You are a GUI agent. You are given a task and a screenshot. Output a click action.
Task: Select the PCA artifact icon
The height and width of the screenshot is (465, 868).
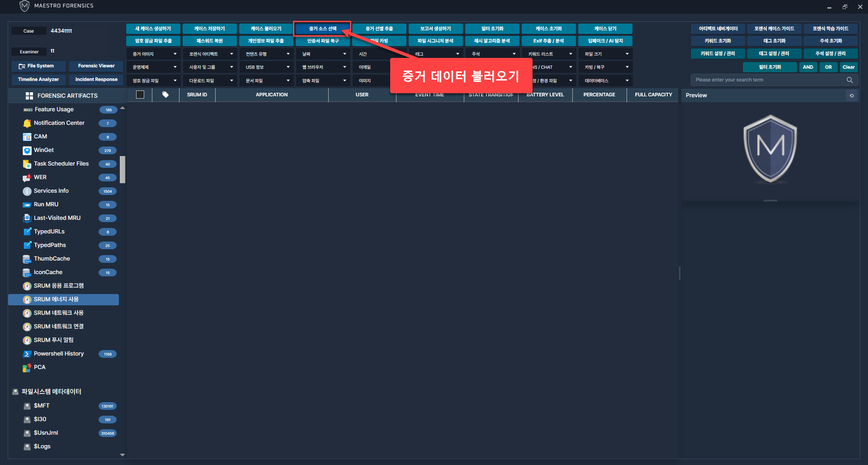(27, 368)
